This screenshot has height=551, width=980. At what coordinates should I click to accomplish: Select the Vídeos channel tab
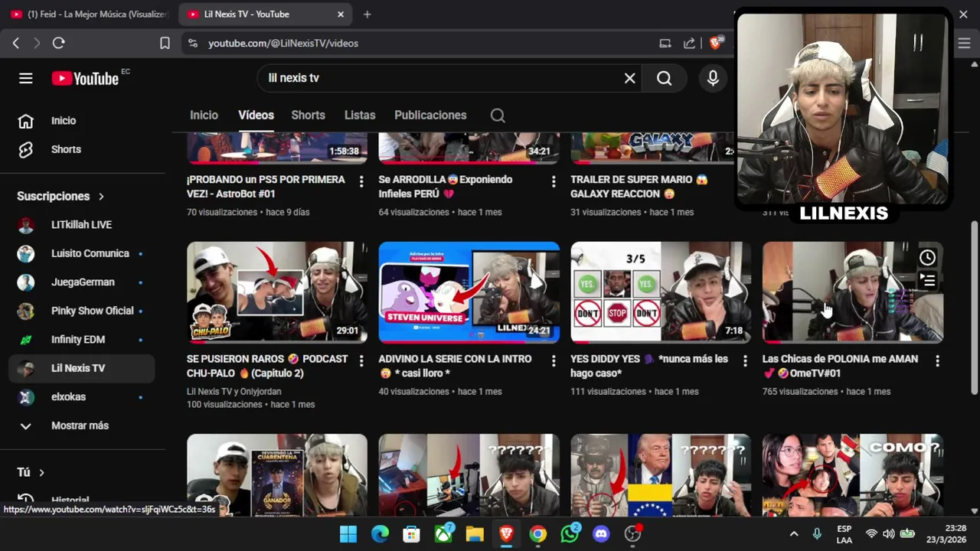pos(256,116)
